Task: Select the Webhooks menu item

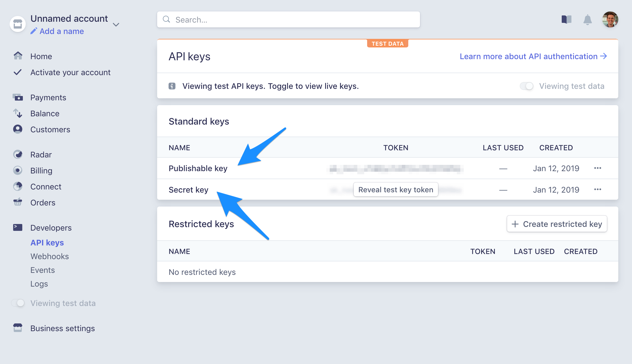Action: [x=49, y=256]
